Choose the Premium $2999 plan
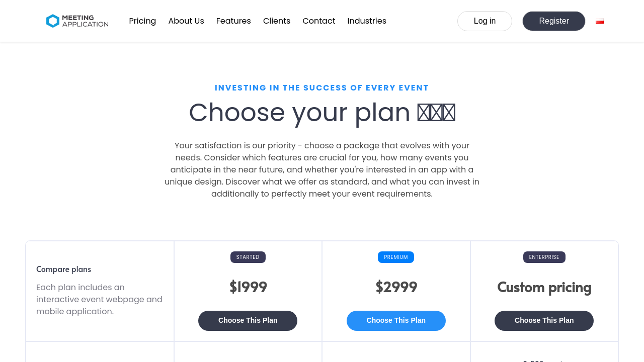This screenshot has width=644, height=362. pos(396,321)
